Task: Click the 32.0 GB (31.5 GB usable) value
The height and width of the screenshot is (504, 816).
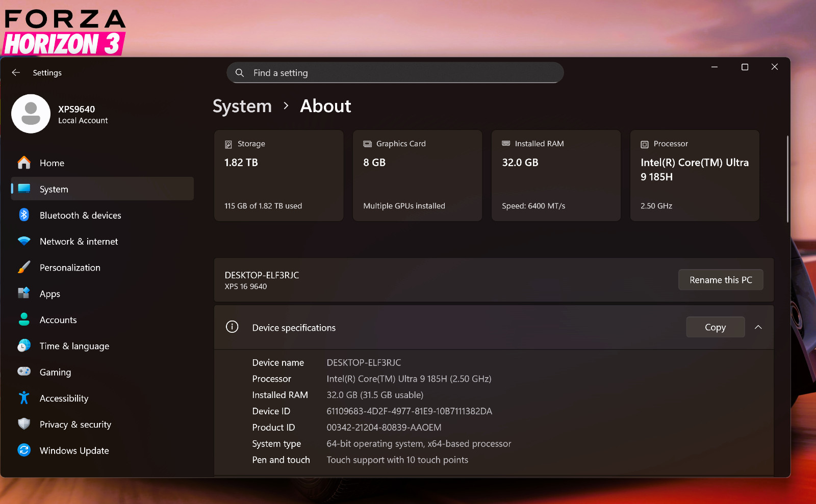Action: coord(375,395)
